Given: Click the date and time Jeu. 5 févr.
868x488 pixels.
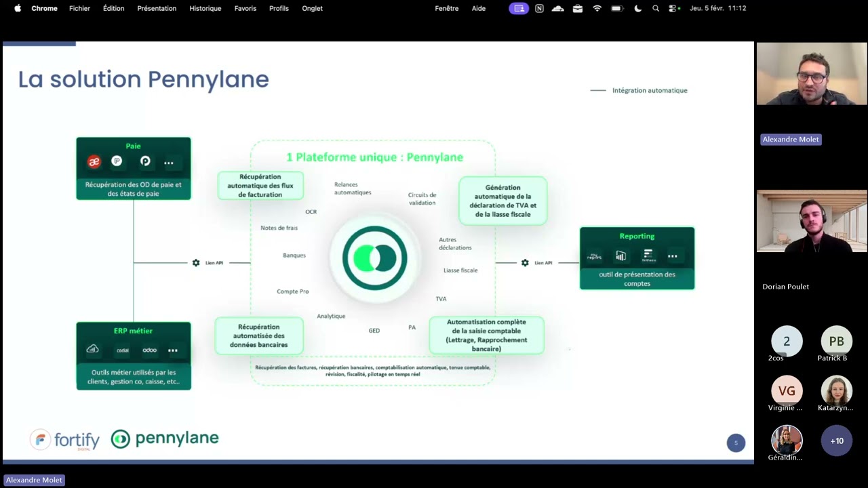Looking at the screenshot, I should [717, 8].
